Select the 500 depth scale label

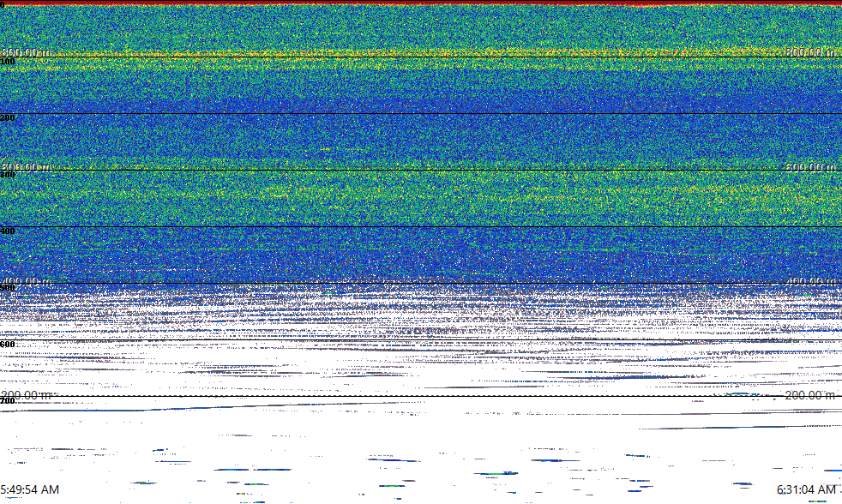[8, 288]
